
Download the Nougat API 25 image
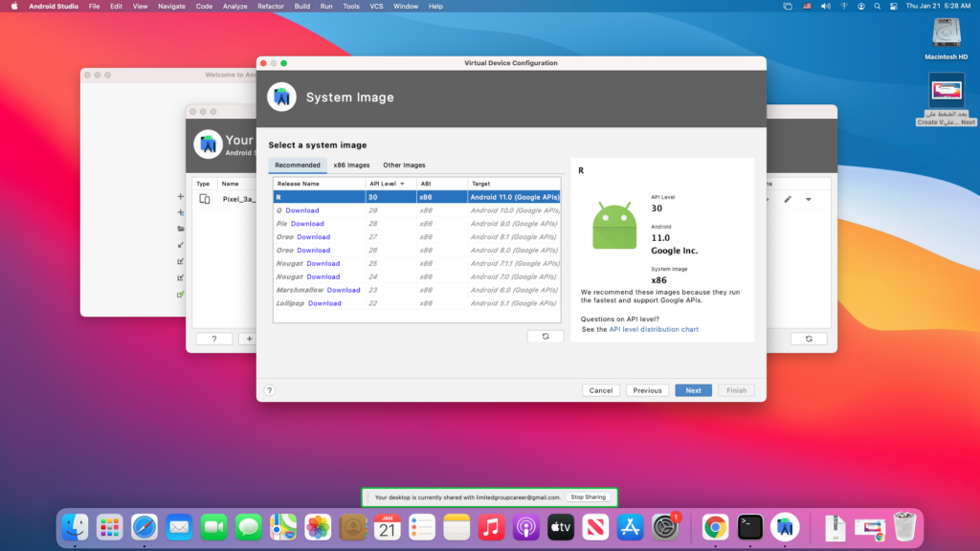coord(323,264)
